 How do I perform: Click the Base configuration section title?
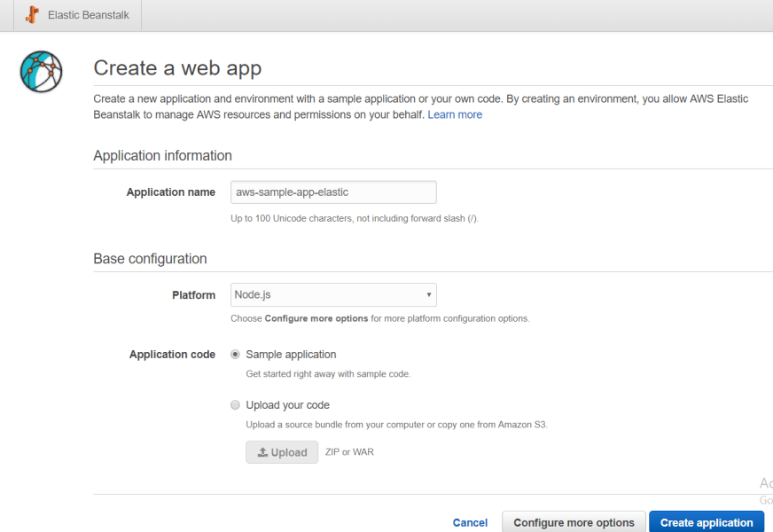point(150,259)
